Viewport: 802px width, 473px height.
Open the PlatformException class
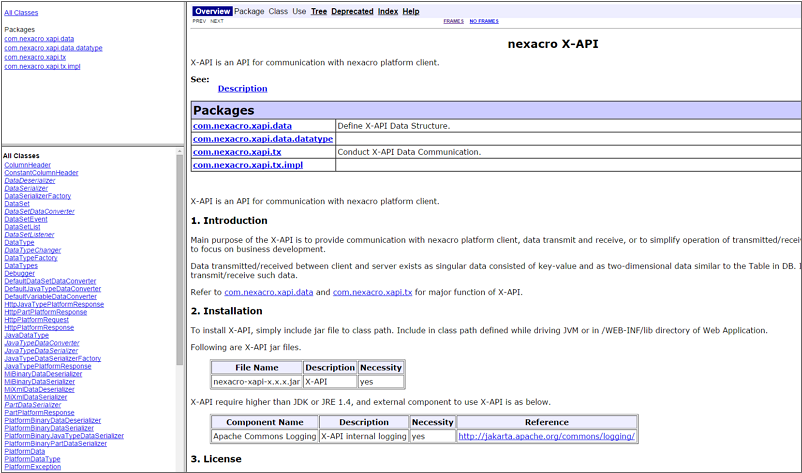point(33,467)
